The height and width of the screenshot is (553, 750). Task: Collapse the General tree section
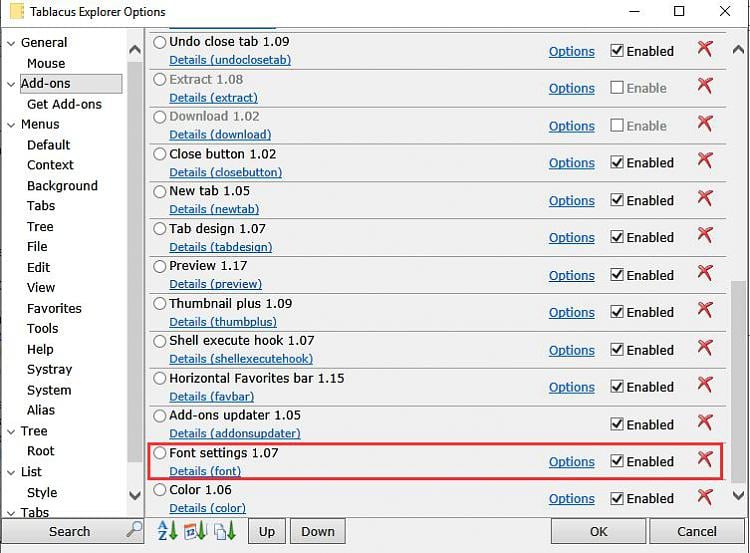click(x=11, y=44)
